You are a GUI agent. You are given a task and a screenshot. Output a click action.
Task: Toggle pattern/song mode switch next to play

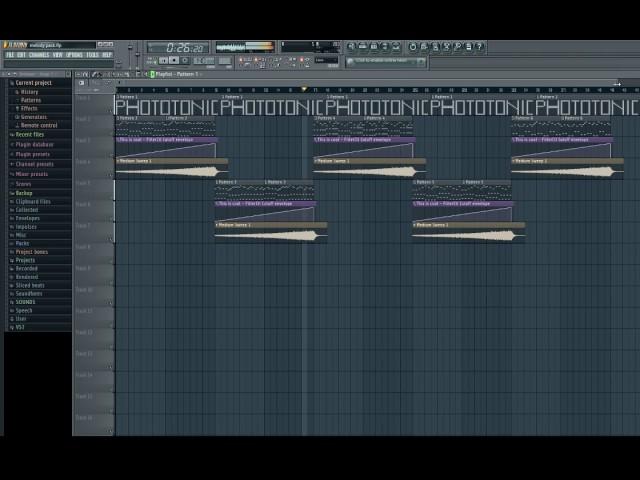tap(151, 60)
